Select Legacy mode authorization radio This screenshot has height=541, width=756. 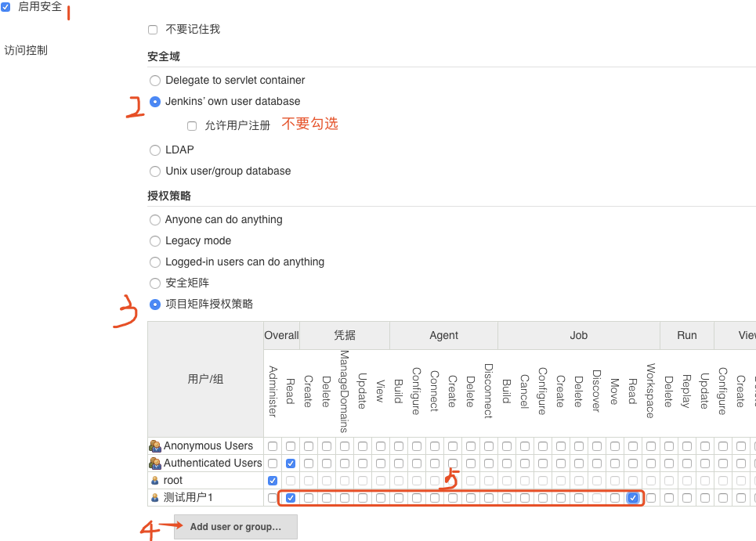[x=155, y=241]
